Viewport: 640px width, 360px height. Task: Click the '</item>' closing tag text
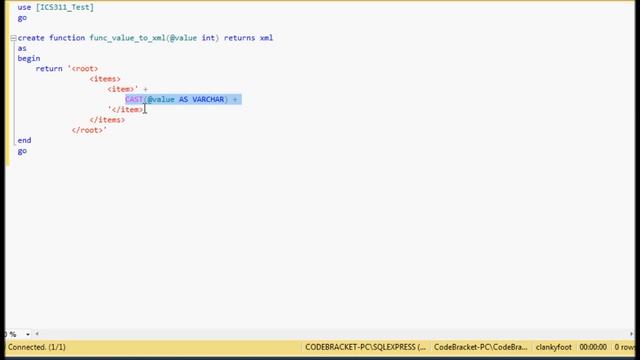pyautogui.click(x=127, y=109)
